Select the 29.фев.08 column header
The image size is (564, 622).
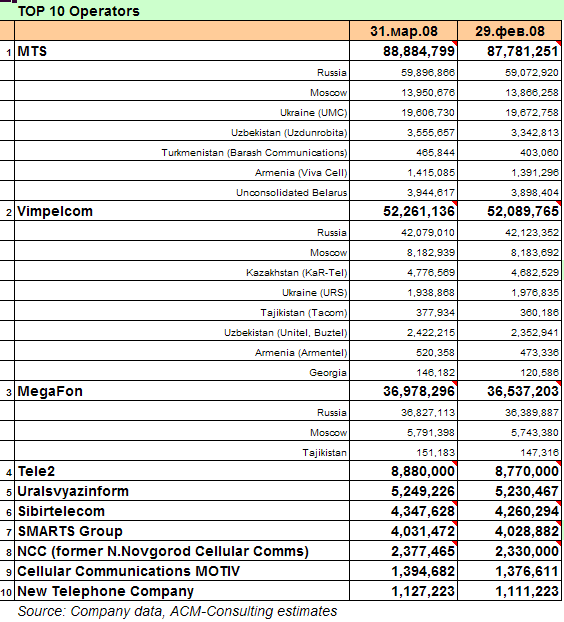point(510,31)
